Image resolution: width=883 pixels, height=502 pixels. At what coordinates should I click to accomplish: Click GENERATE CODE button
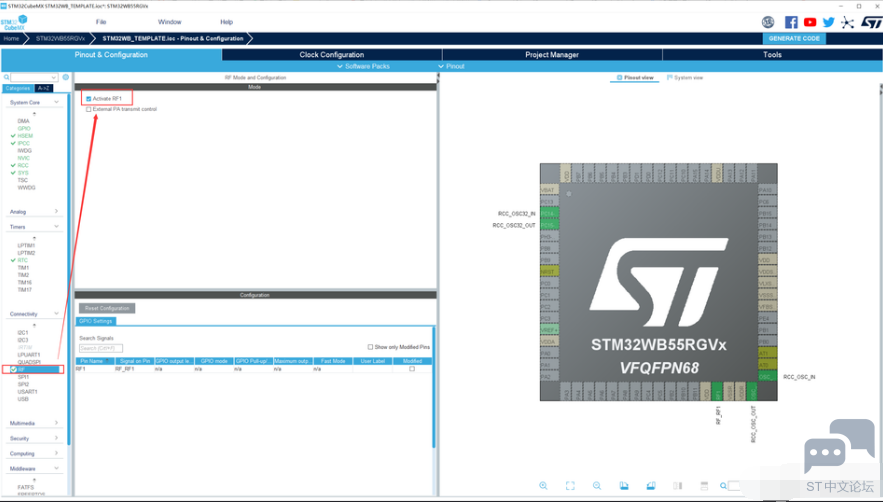click(794, 38)
